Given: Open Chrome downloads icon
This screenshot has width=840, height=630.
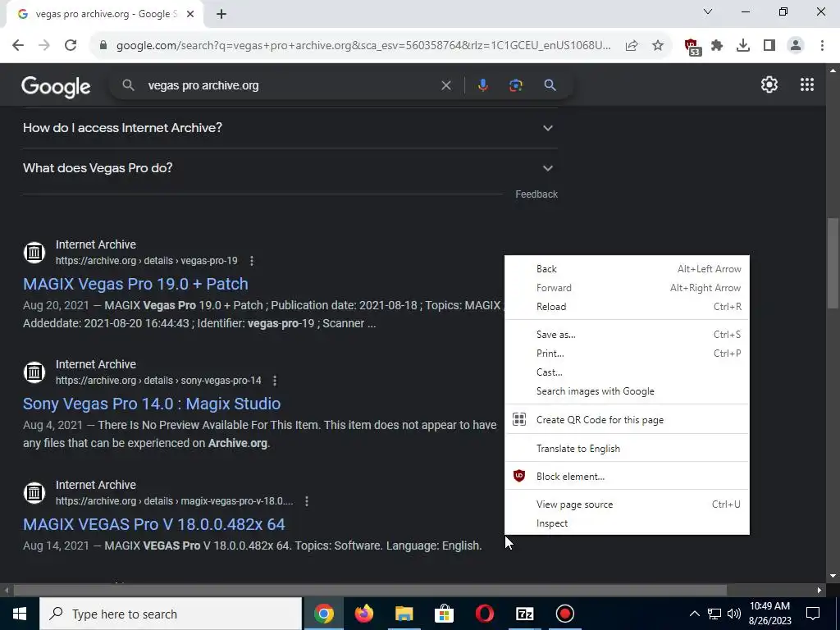Looking at the screenshot, I should coord(743,46).
